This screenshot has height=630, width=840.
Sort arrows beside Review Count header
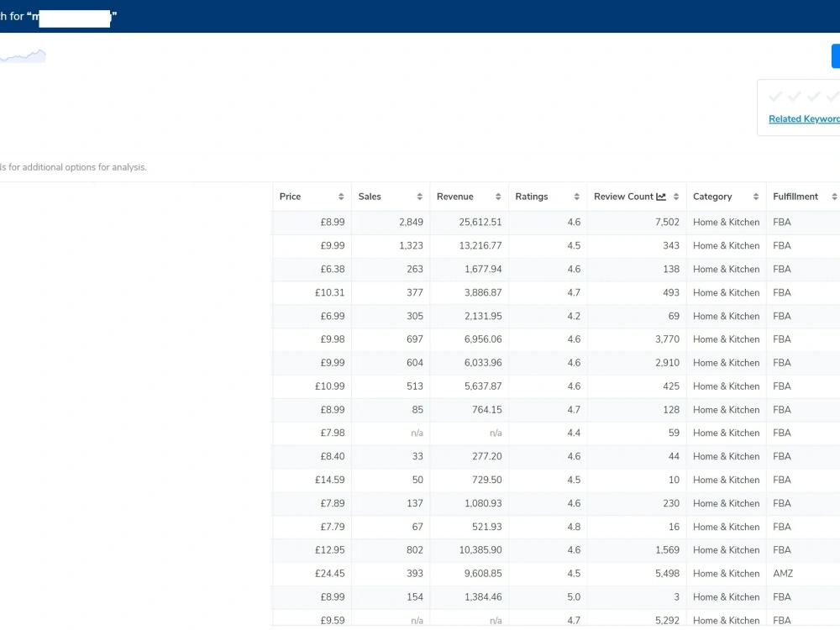point(676,197)
